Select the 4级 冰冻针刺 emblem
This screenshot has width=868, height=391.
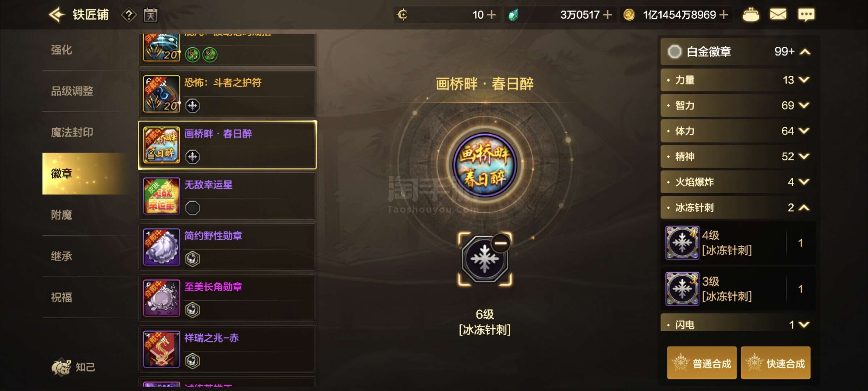point(738,243)
